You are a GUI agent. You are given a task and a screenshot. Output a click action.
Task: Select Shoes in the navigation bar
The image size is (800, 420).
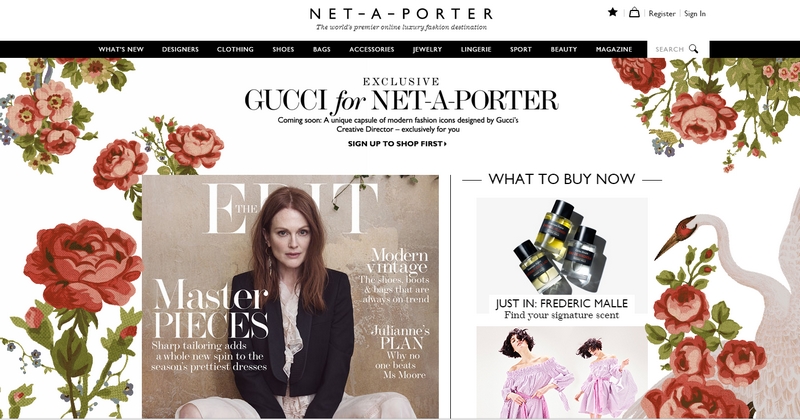(283, 50)
